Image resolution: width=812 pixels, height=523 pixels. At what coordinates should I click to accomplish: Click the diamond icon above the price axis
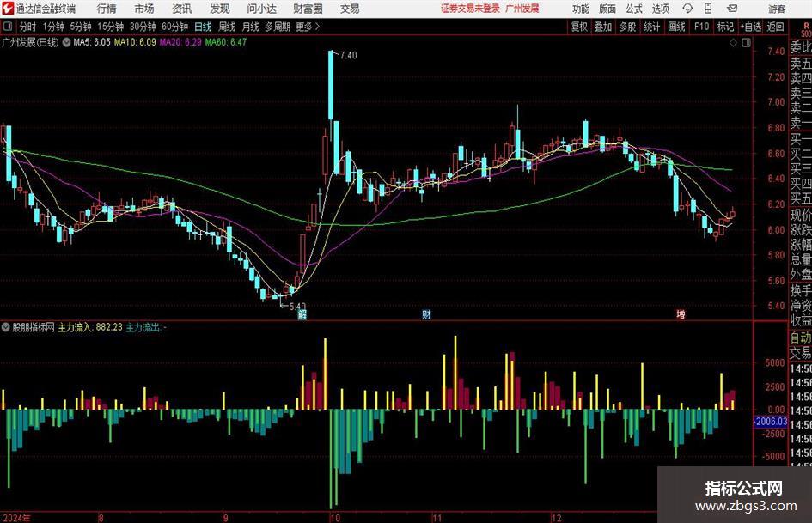[x=733, y=43]
